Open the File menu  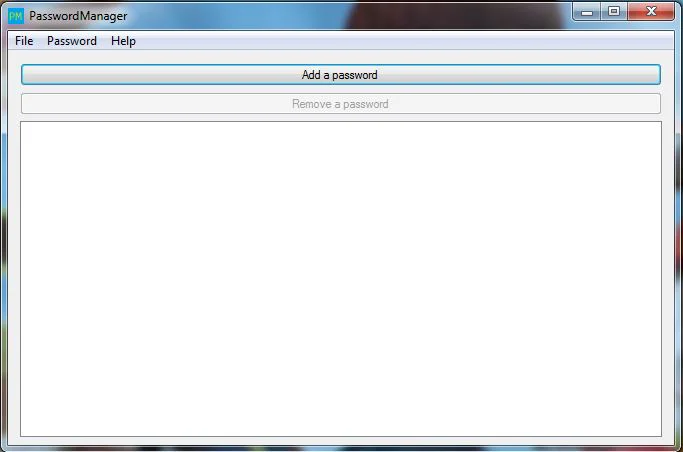24,41
